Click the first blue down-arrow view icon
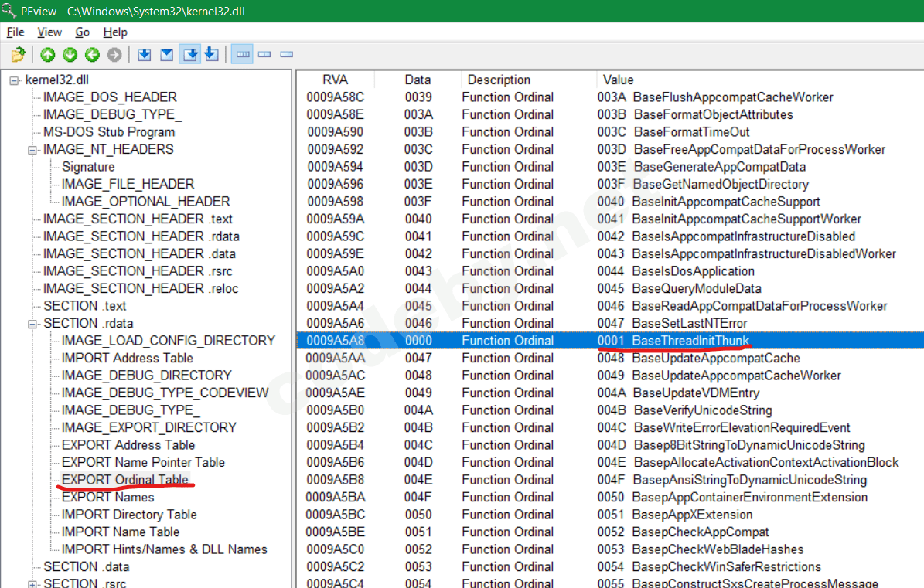 (x=145, y=55)
